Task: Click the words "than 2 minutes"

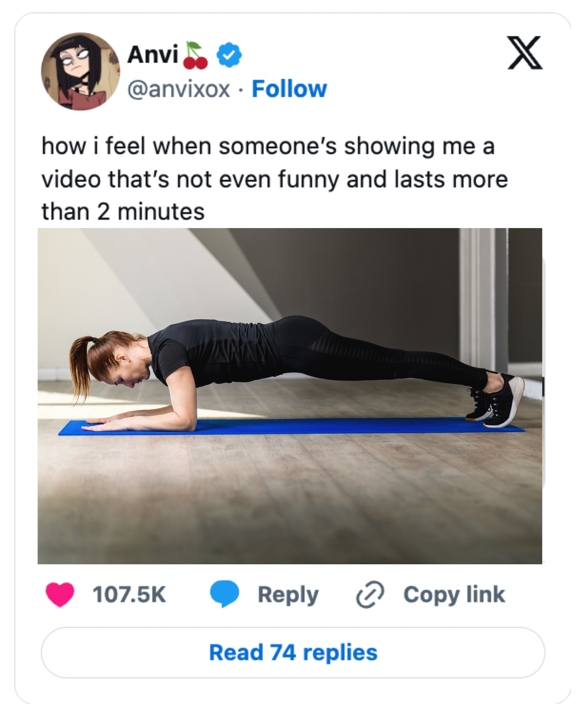Action: click(x=123, y=212)
